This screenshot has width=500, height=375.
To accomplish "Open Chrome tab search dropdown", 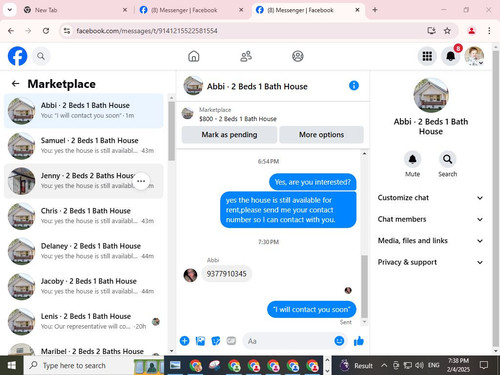I will (10, 10).
